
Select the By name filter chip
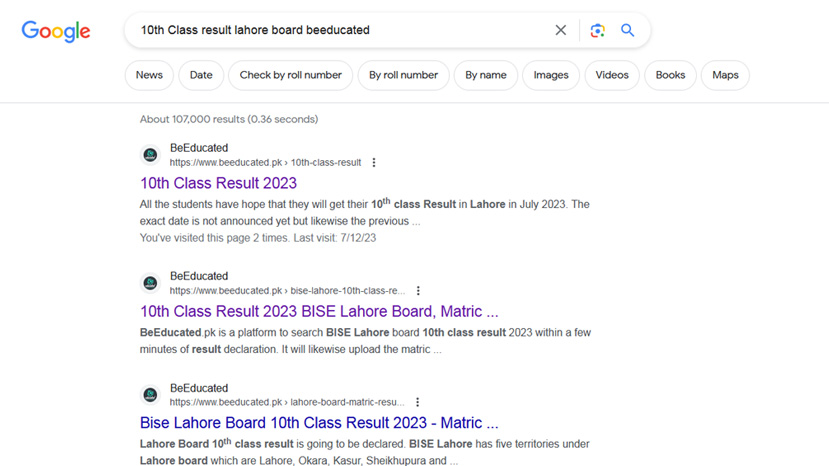485,75
